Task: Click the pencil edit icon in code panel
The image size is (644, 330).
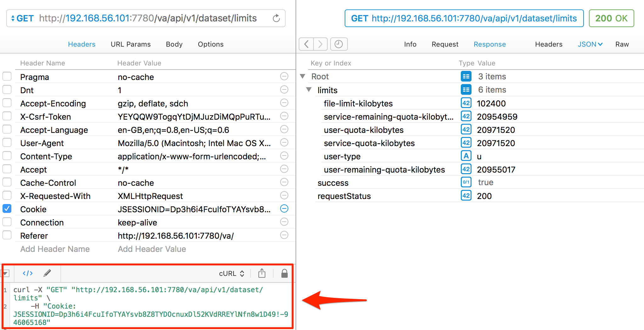Action: click(47, 273)
